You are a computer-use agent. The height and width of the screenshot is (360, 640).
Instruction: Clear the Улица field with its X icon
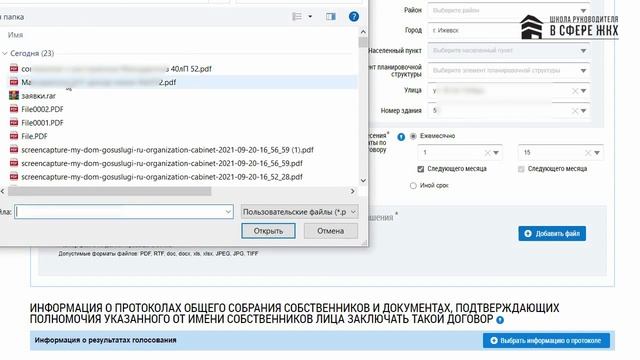(575, 91)
